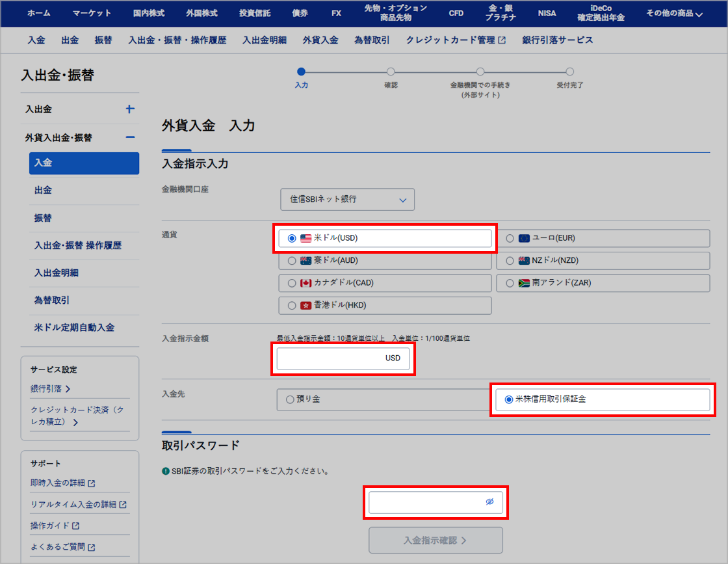
Task: Open 銀行引落サービス in sub navigation bar
Action: coord(558,40)
